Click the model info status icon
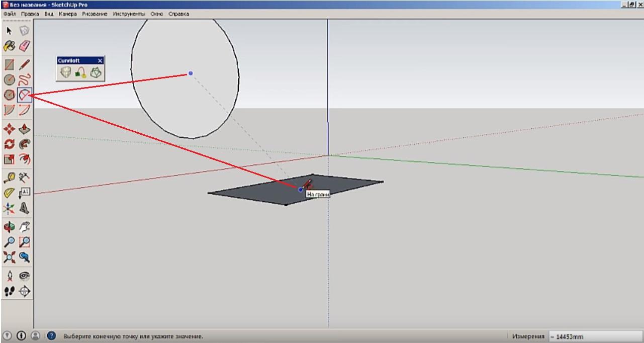The height and width of the screenshot is (343, 644). 21,335
